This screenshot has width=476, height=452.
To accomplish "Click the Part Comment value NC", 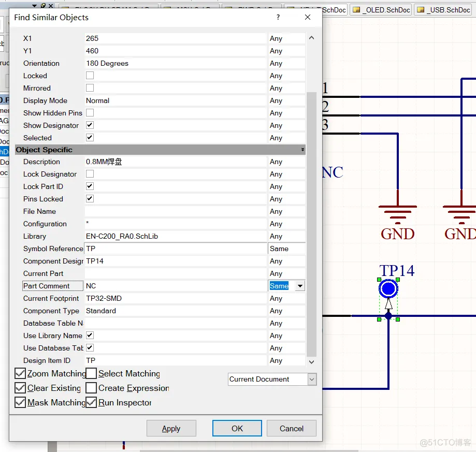I will [x=176, y=286].
